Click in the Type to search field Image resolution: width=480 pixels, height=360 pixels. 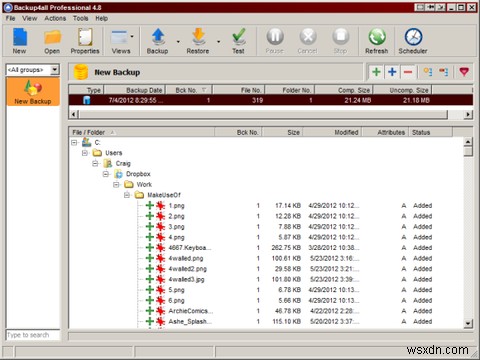coord(33,335)
